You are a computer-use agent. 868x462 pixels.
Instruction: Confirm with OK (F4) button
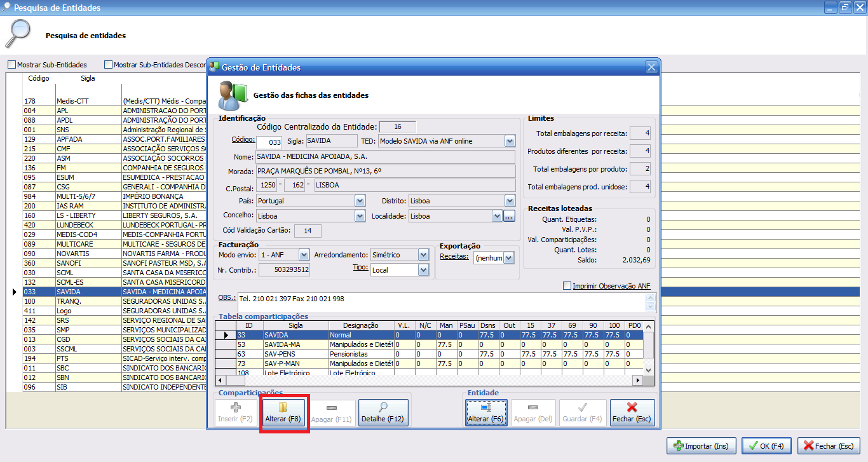[x=766, y=445]
